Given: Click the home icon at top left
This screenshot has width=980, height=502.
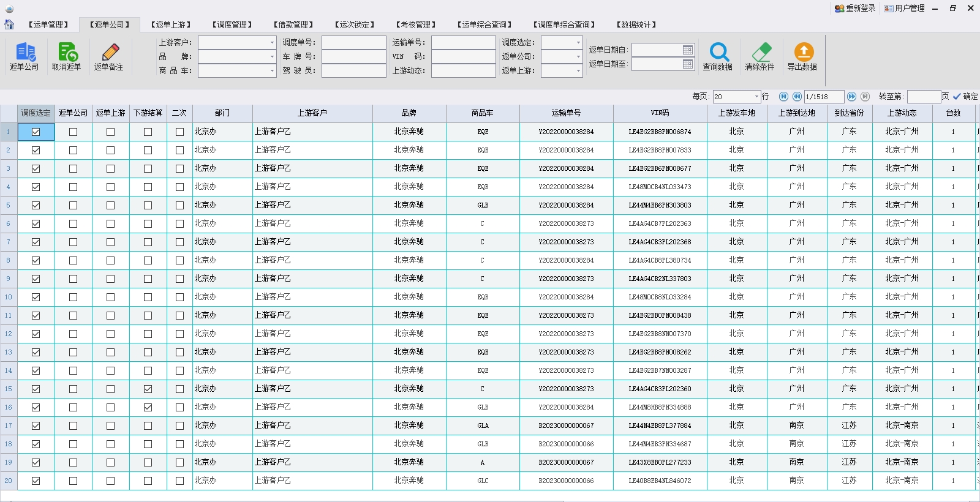Looking at the screenshot, I should [x=9, y=24].
